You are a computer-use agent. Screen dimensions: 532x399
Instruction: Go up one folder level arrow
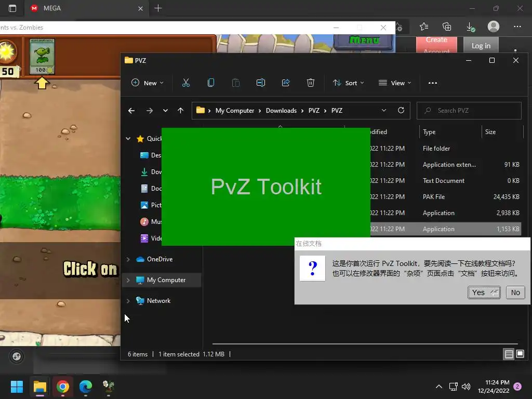point(180,111)
